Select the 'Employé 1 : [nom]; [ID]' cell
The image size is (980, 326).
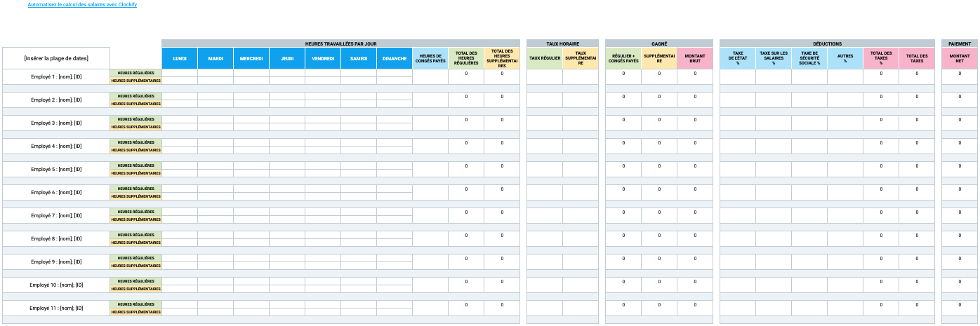pyautogui.click(x=56, y=76)
